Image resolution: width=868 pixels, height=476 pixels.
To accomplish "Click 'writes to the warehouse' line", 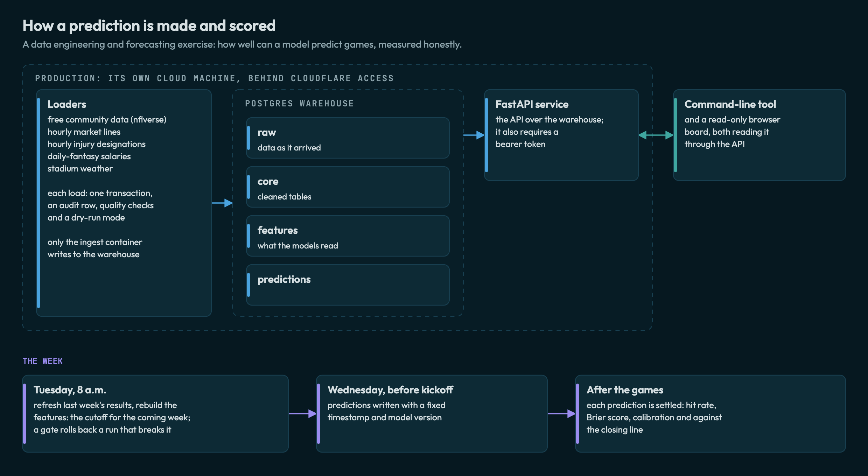I will click(93, 254).
